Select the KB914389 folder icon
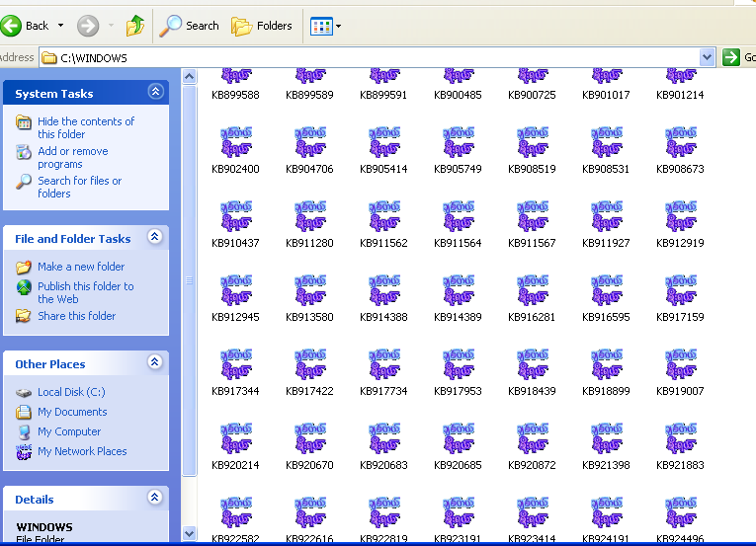756x546 pixels. tap(458, 290)
